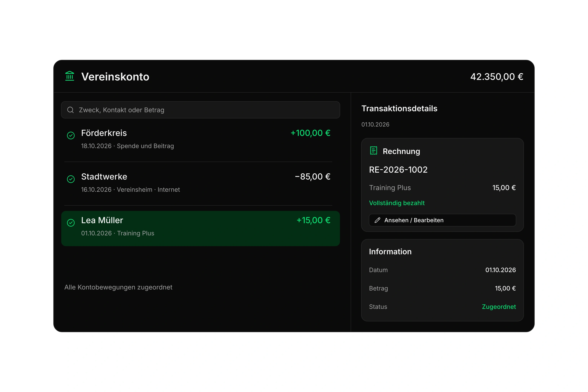Click the Training Plus line item label

tap(390, 188)
